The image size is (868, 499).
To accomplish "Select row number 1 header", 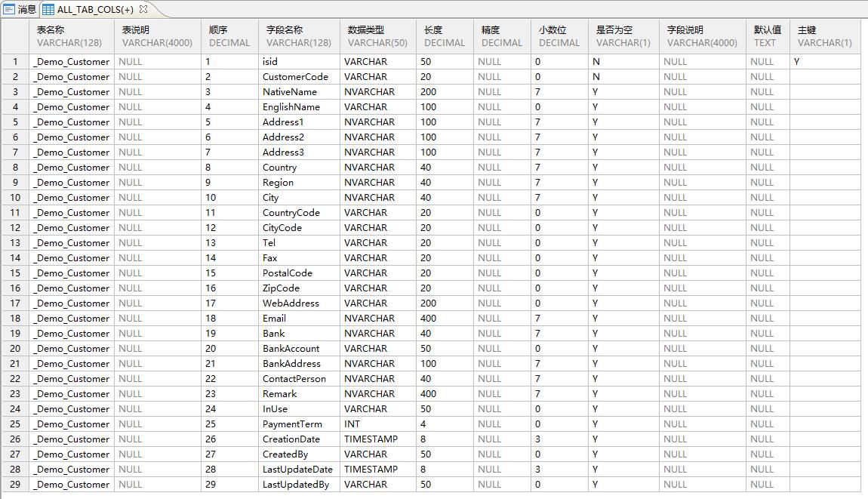I will [x=15, y=62].
